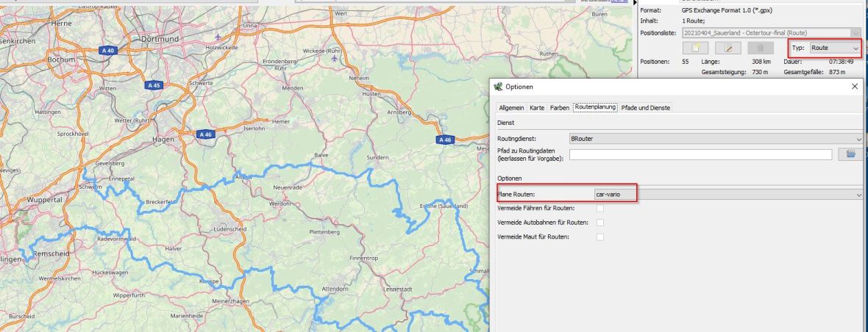Expand the Positionsliste dropdown
This screenshot has height=332, width=868.
pyautogui.click(x=772, y=32)
